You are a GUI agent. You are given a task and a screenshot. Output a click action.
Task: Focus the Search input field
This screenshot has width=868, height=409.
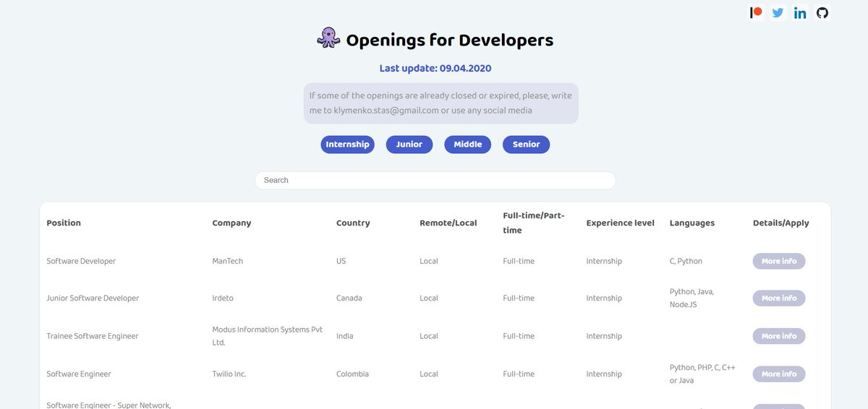[435, 181]
